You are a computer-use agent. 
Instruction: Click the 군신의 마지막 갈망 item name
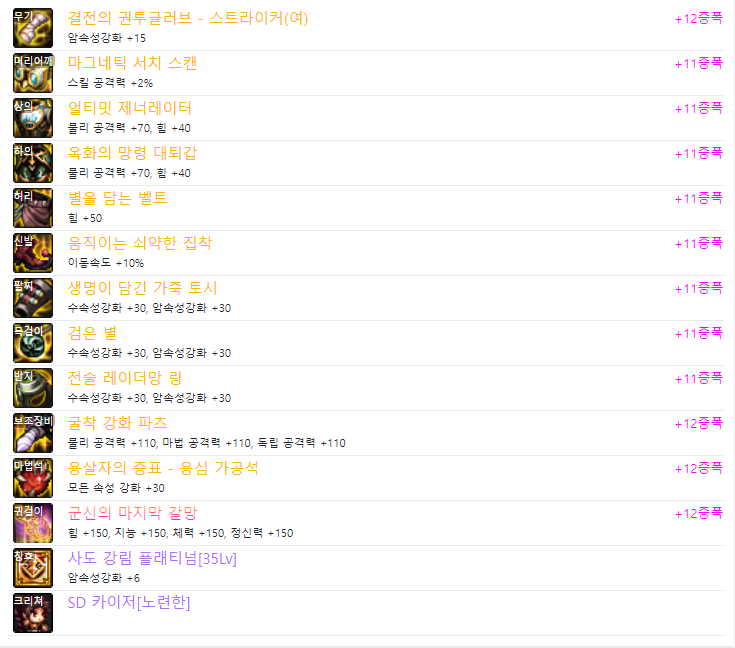click(132, 513)
